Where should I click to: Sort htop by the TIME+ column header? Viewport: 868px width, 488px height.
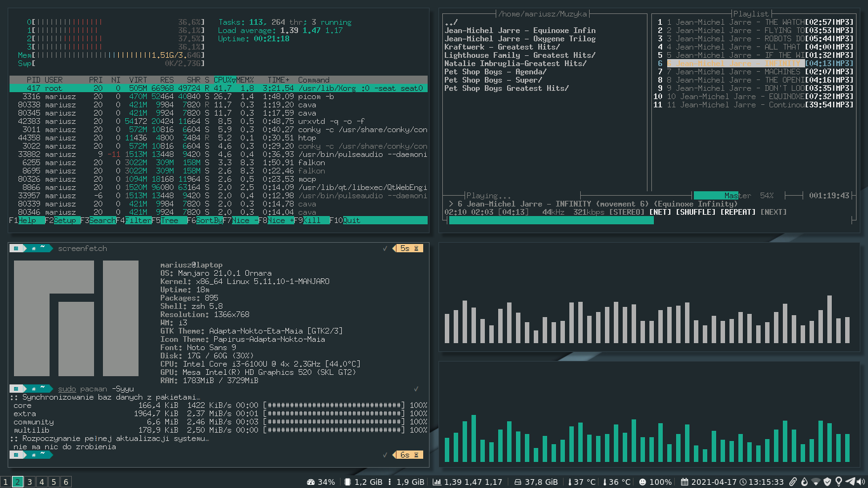click(278, 79)
